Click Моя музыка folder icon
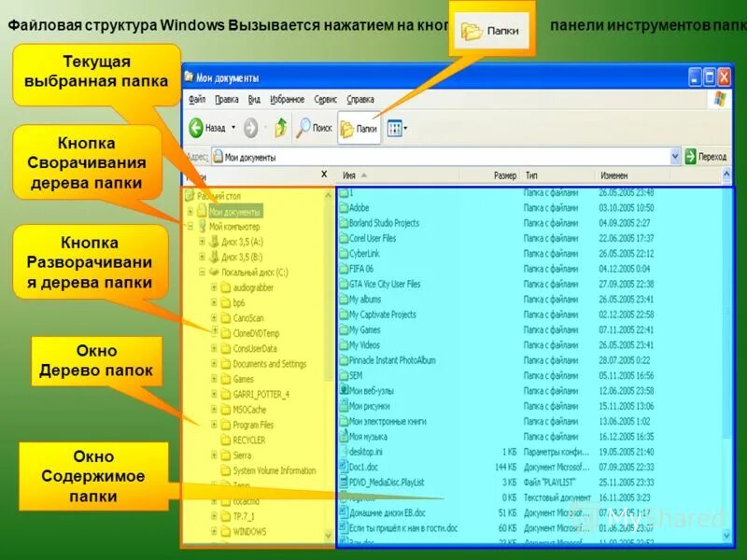 (344, 436)
